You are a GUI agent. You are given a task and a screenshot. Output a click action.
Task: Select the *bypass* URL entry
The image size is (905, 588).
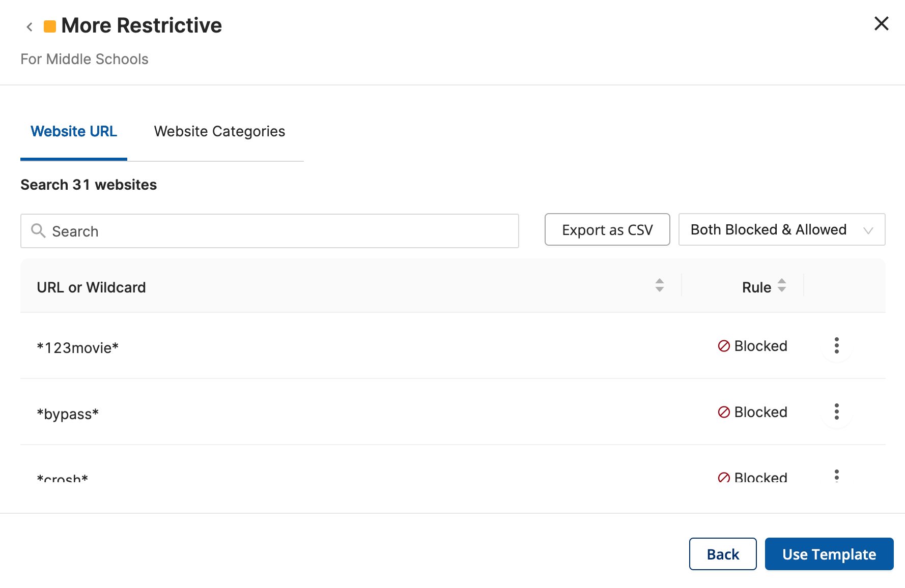click(68, 414)
